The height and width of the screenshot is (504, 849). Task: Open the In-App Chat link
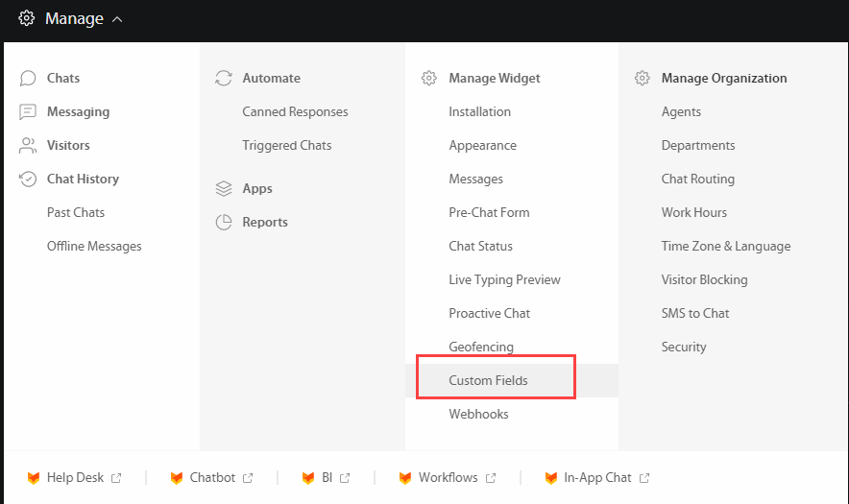[597, 477]
